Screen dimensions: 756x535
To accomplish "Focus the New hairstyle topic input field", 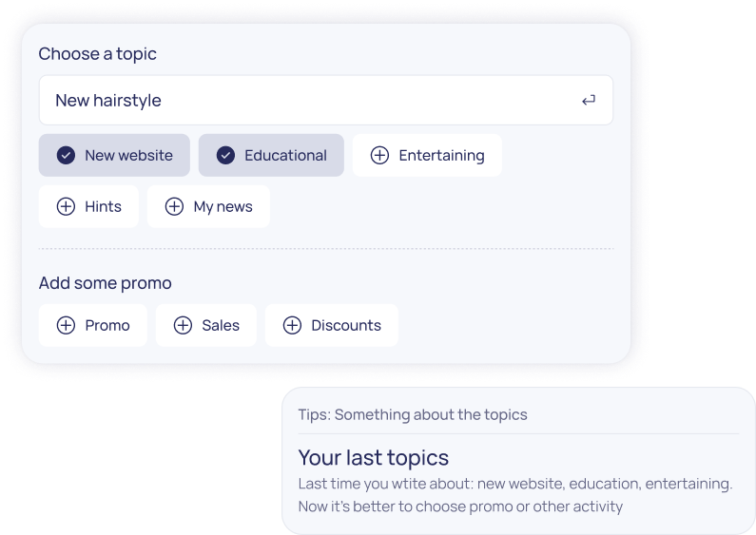I will tap(304, 101).
